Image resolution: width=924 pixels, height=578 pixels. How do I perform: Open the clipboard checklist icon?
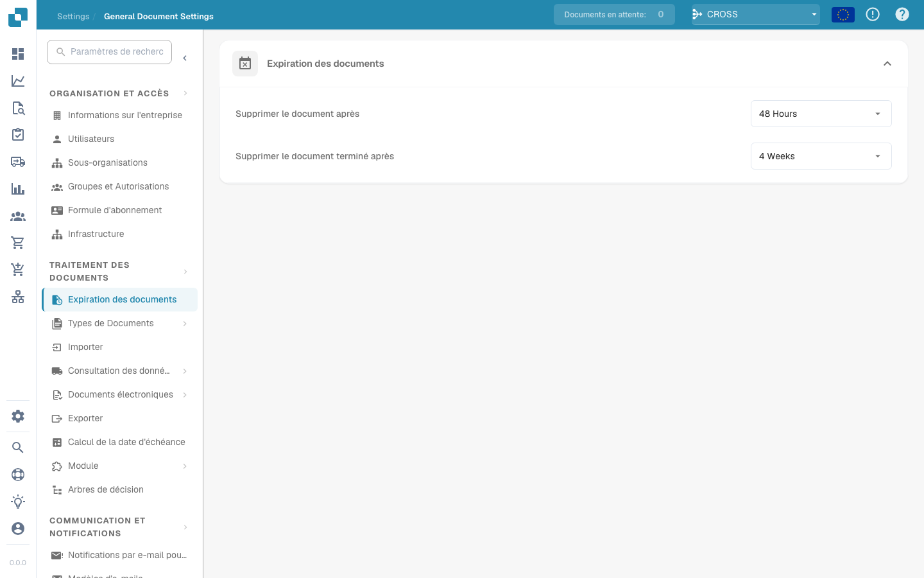click(x=18, y=135)
